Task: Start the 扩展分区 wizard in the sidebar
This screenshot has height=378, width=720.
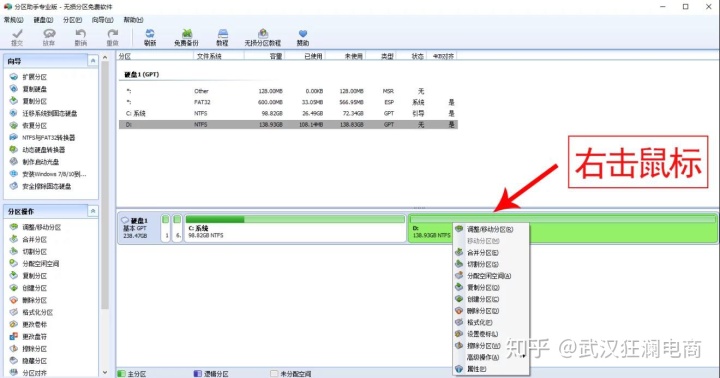Action: 28,77
